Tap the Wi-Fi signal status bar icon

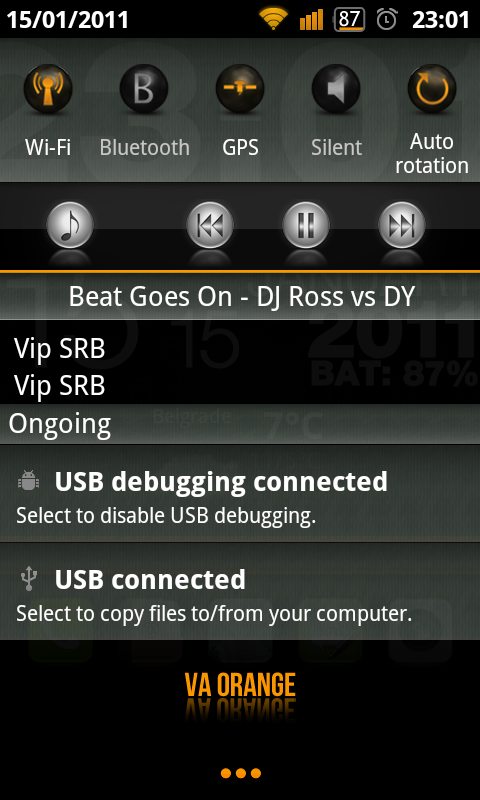tap(273, 18)
